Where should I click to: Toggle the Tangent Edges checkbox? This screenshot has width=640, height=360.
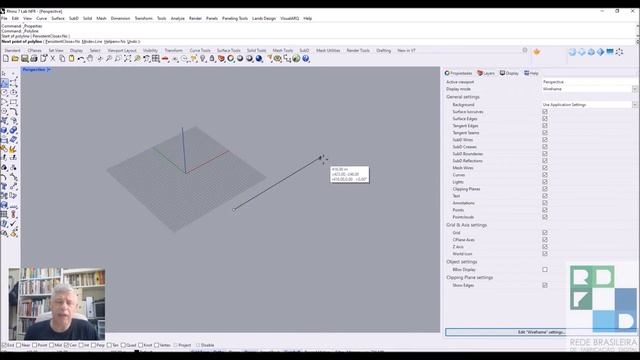coord(545,126)
